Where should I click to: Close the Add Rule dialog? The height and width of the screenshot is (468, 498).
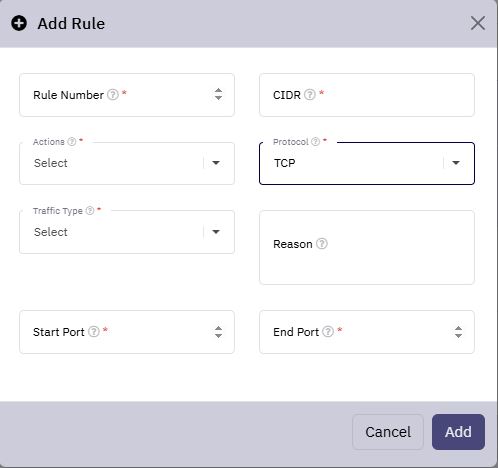[478, 23]
